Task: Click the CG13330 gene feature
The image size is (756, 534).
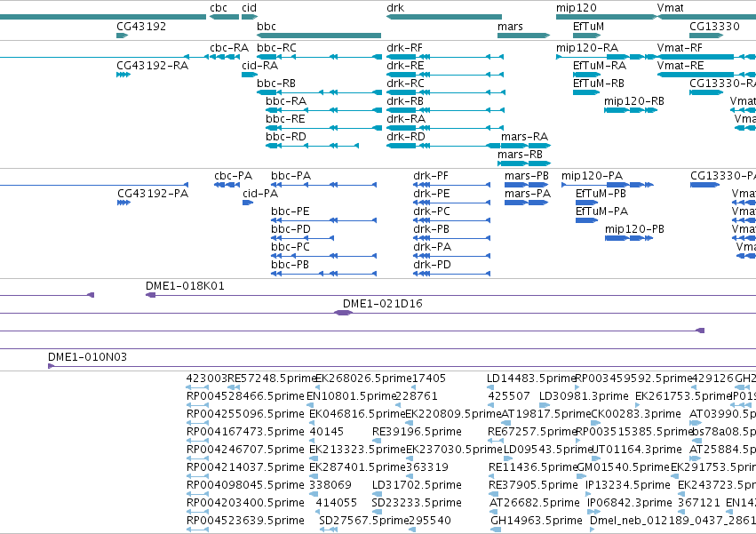Action: pyautogui.click(x=706, y=36)
